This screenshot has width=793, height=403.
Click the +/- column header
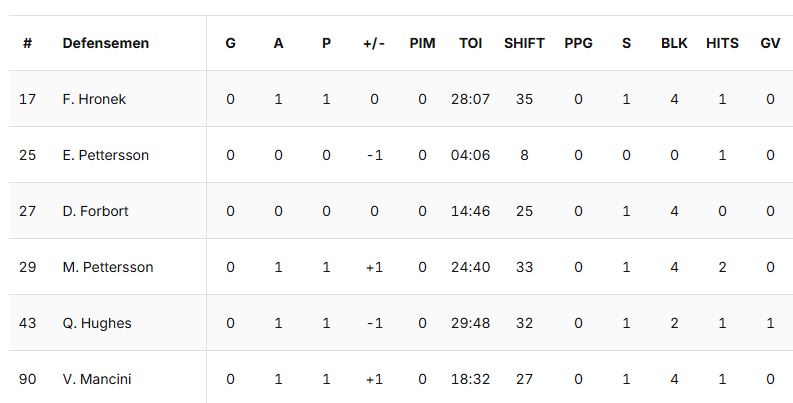pos(374,43)
